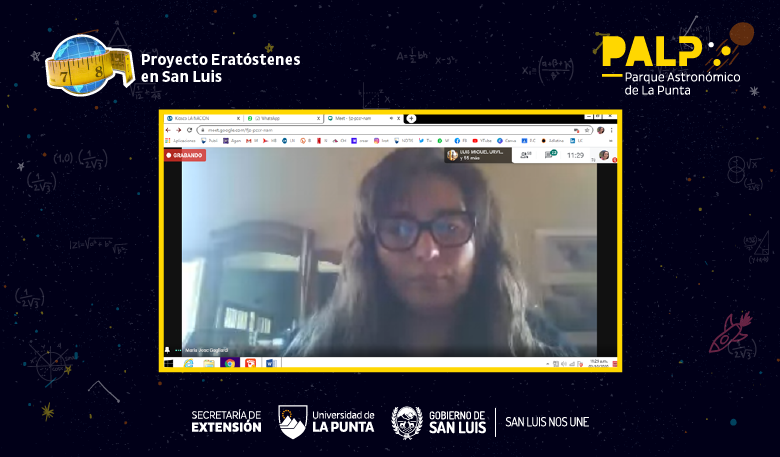Open the red app on the taskbar
The width and height of the screenshot is (780, 457).
pos(250,364)
